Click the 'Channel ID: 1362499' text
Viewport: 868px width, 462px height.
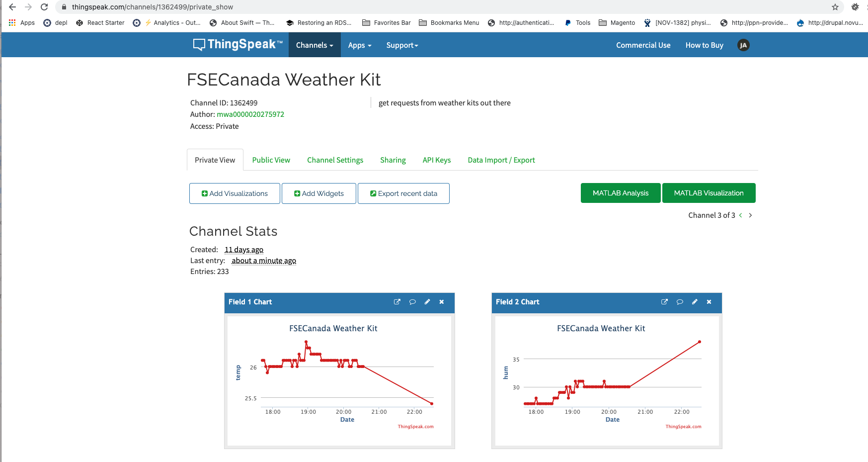point(224,103)
